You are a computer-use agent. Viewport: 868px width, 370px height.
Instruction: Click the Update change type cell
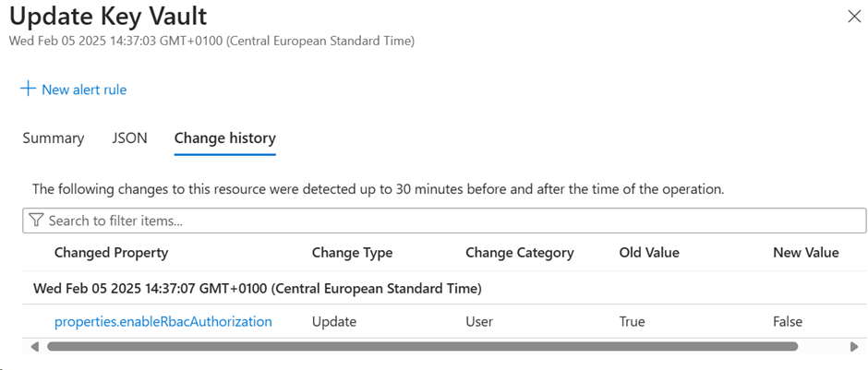[x=334, y=321]
